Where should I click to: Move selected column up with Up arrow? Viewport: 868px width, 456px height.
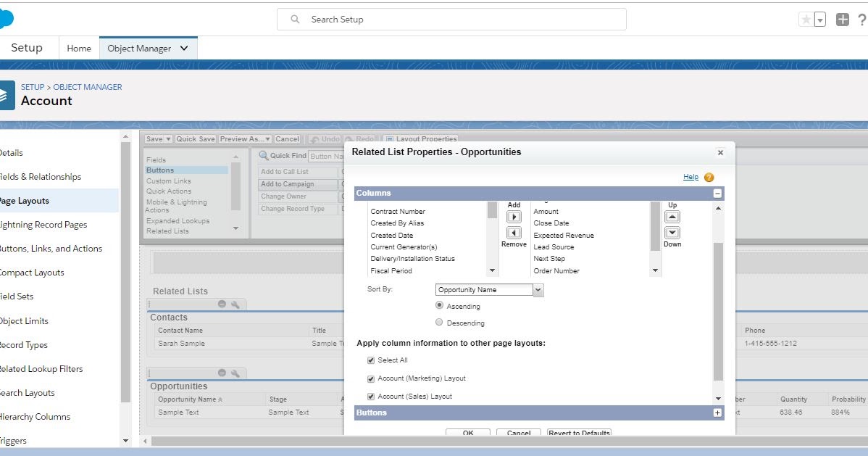pyautogui.click(x=672, y=215)
